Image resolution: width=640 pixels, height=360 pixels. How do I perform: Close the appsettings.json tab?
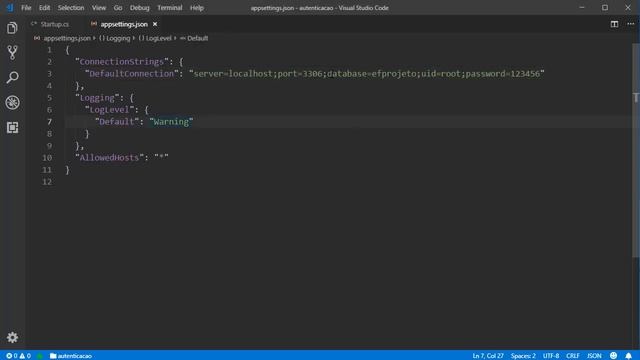(155, 24)
